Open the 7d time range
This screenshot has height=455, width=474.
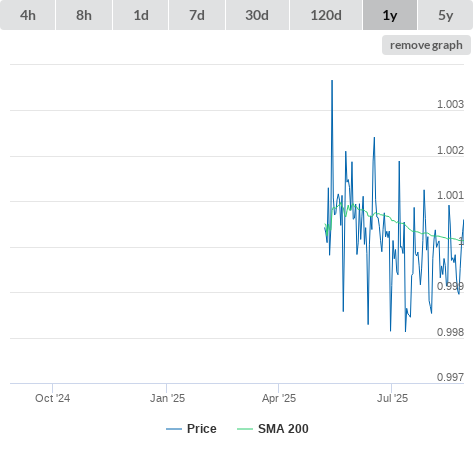(x=197, y=15)
